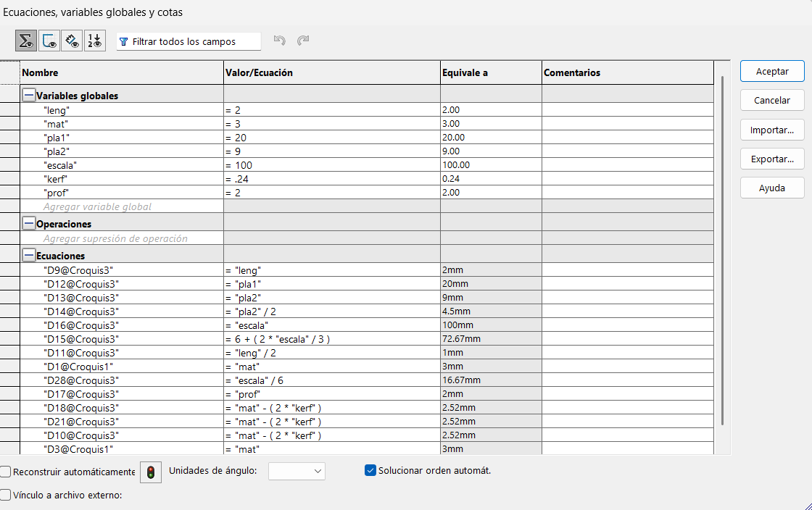
Task: Click the undo arrow icon
Action: (x=279, y=41)
